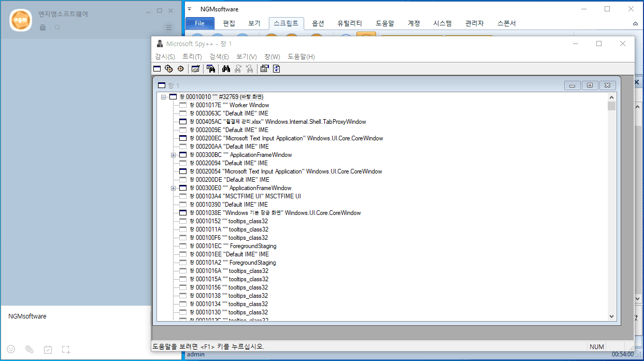The image size is (644, 361).
Task: Click the quick access dropdown arrow in NGMsoftware title bar
Action: coord(190,9)
